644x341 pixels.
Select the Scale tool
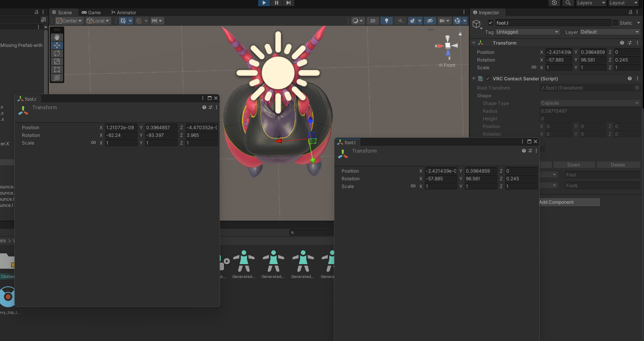pyautogui.click(x=57, y=62)
